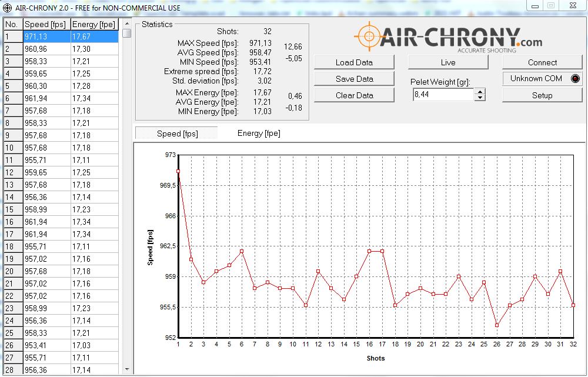The width and height of the screenshot is (588, 377).
Task: Click the Clear Data button
Action: [x=354, y=95]
